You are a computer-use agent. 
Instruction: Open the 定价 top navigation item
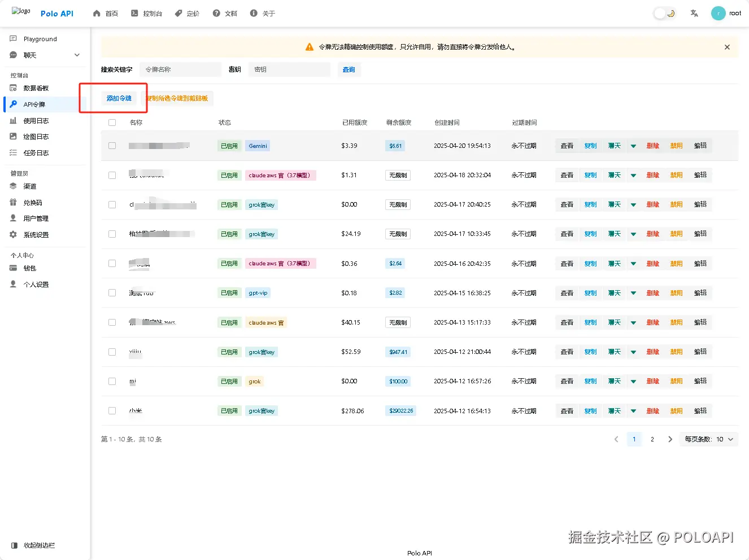[187, 14]
